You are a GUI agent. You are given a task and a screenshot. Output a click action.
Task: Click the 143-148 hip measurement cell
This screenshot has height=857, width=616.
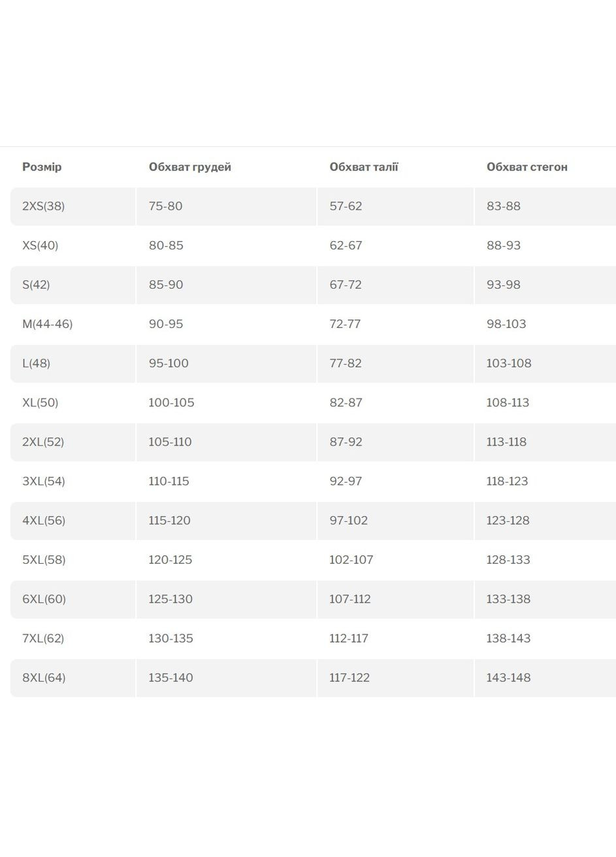[x=508, y=677]
